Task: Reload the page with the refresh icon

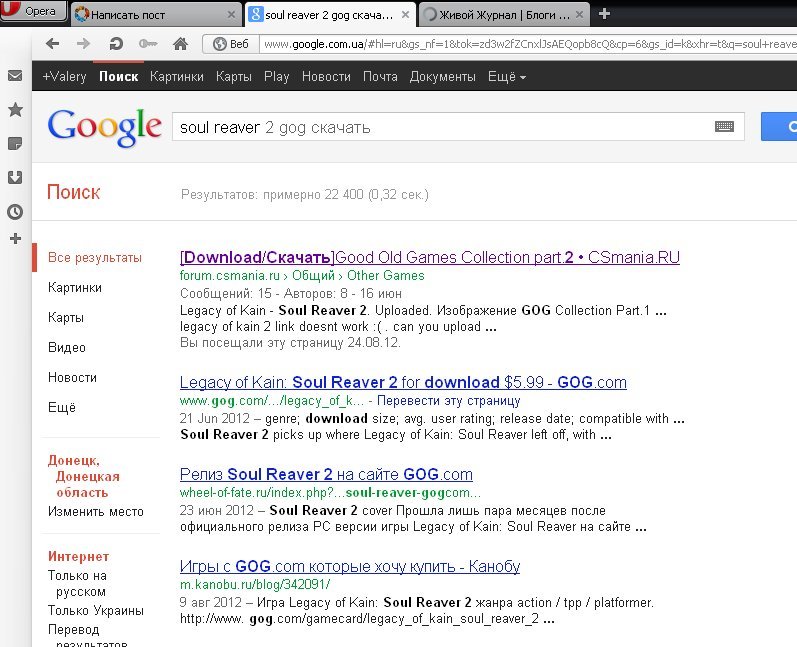Action: (x=116, y=44)
